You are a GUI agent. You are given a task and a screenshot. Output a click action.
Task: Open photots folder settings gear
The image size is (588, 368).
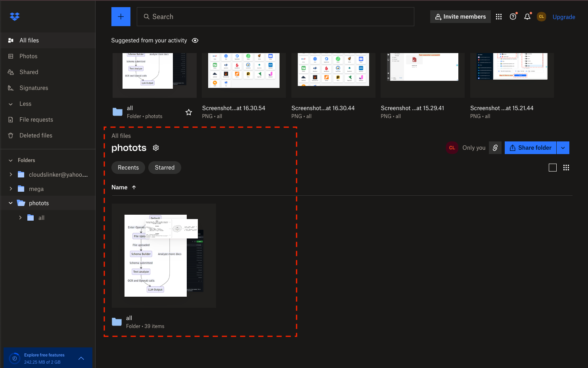pyautogui.click(x=156, y=148)
